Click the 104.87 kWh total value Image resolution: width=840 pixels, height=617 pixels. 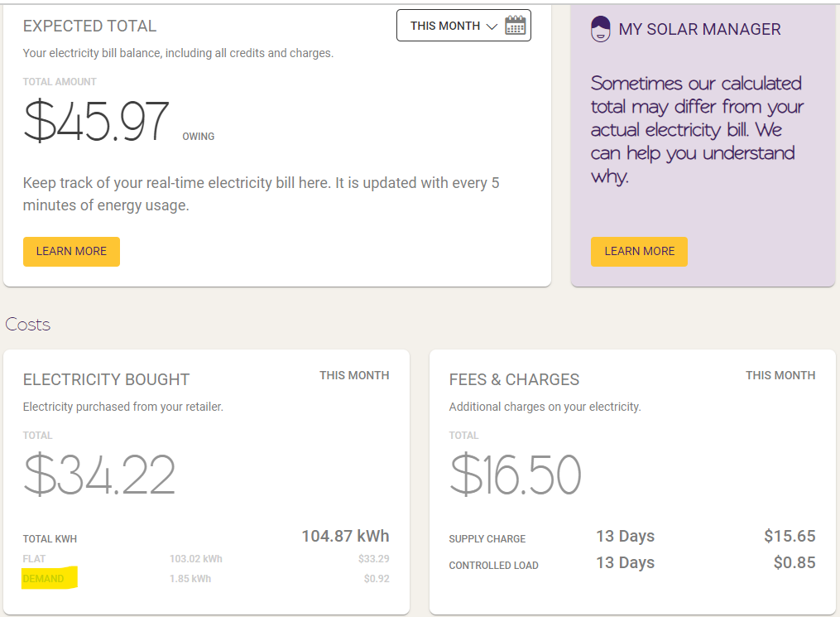(x=346, y=536)
